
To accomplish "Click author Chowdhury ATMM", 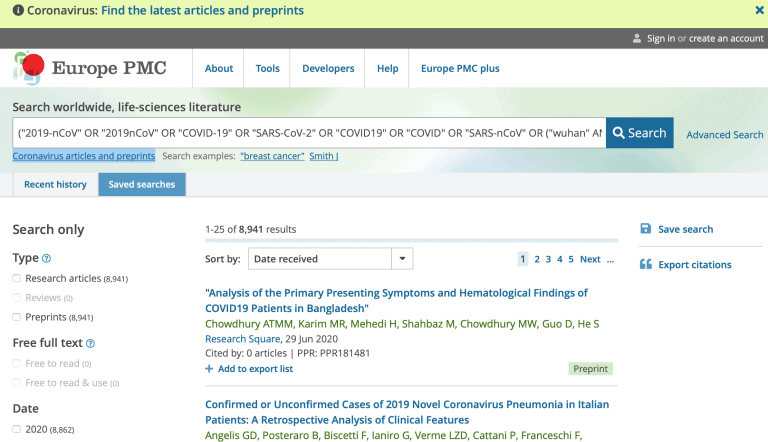I will pos(249,324).
